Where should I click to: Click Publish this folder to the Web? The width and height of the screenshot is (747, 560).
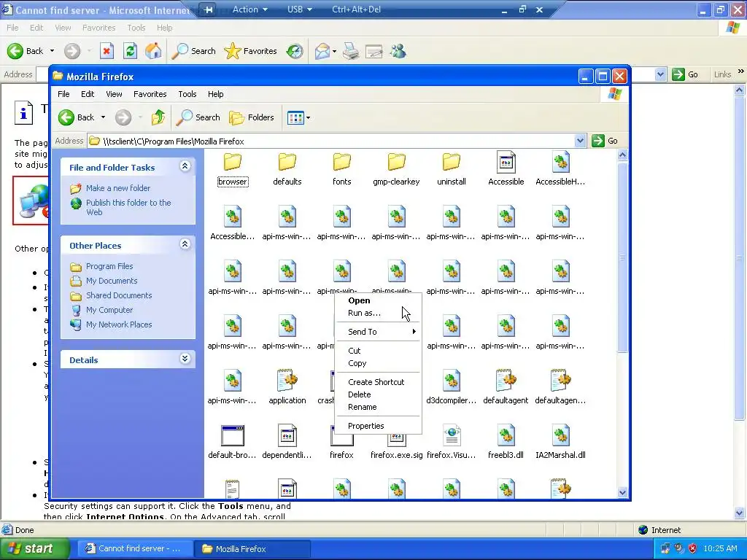pos(128,207)
